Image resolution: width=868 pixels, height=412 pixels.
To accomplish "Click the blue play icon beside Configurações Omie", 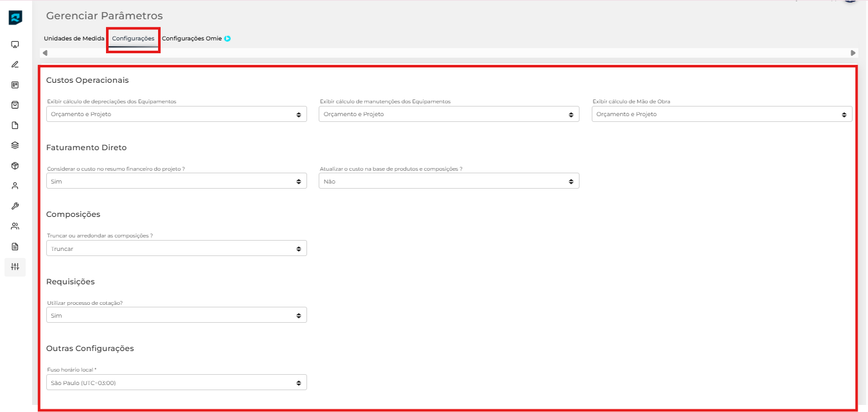I will [227, 39].
